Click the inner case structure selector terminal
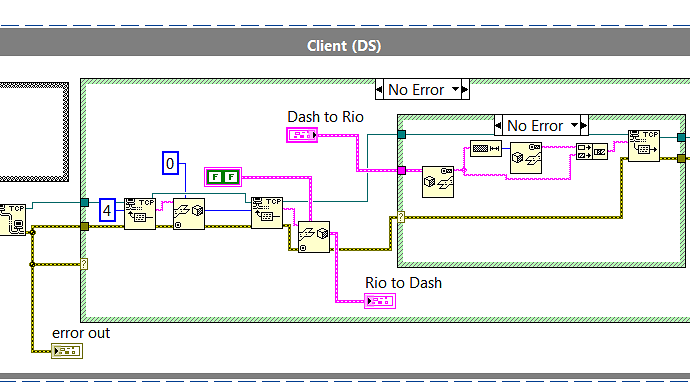The width and height of the screenshot is (690, 383). pos(401,217)
